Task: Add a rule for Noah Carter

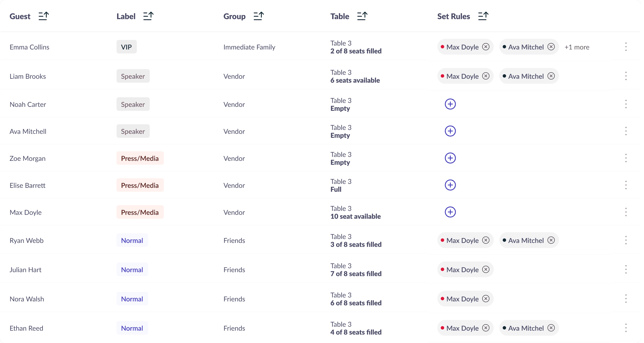Action: tap(450, 104)
